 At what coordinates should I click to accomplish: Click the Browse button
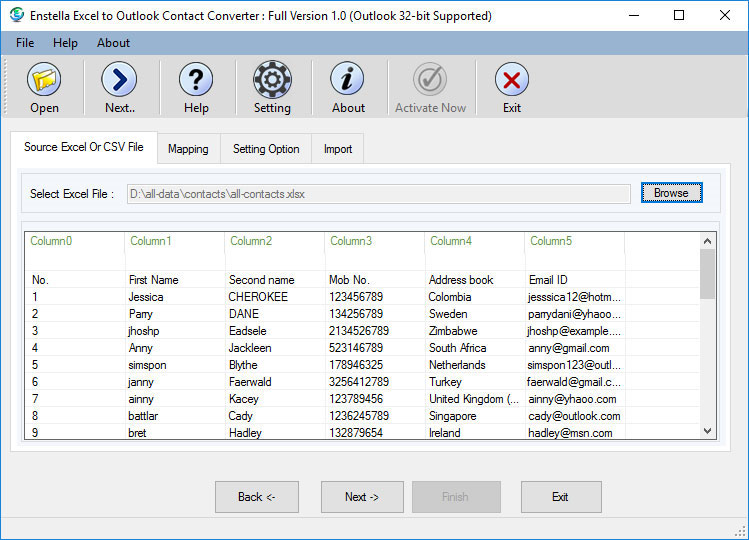click(671, 193)
